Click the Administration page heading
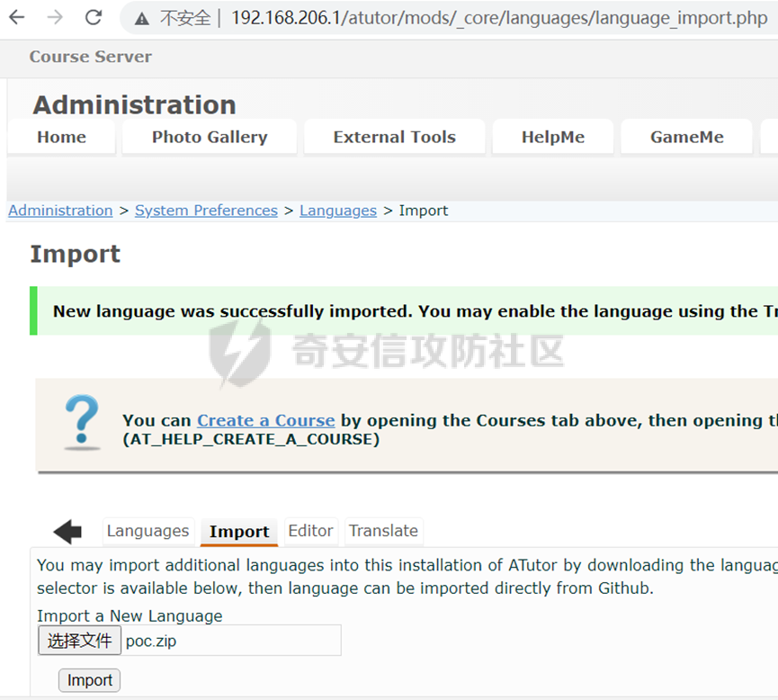 (x=134, y=104)
